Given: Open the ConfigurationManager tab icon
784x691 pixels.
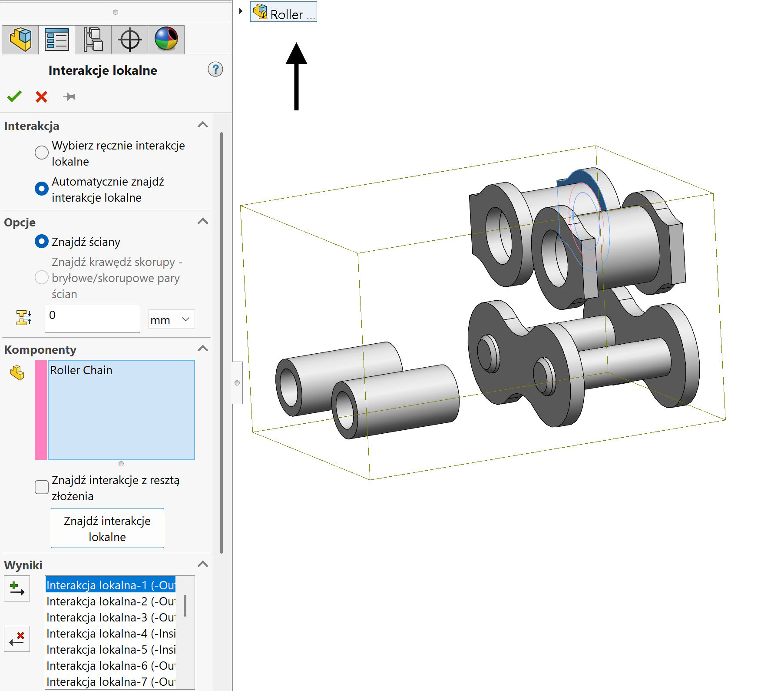Looking at the screenshot, I should tap(93, 40).
